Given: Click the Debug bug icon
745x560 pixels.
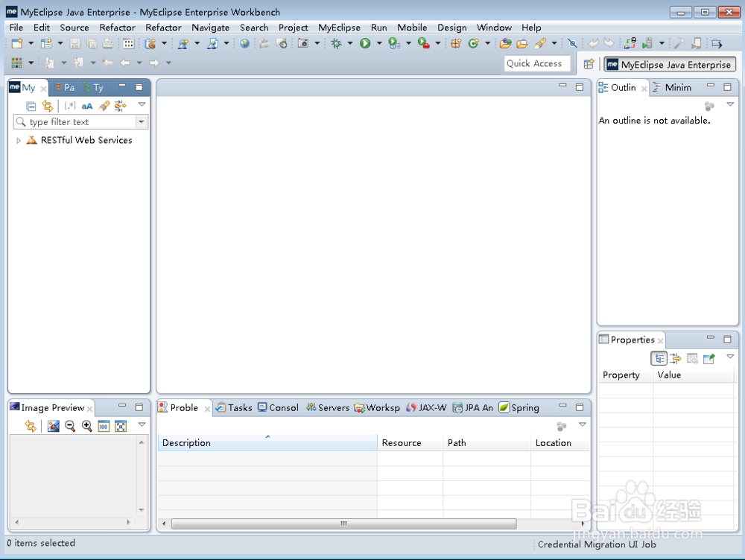Looking at the screenshot, I should click(336, 44).
